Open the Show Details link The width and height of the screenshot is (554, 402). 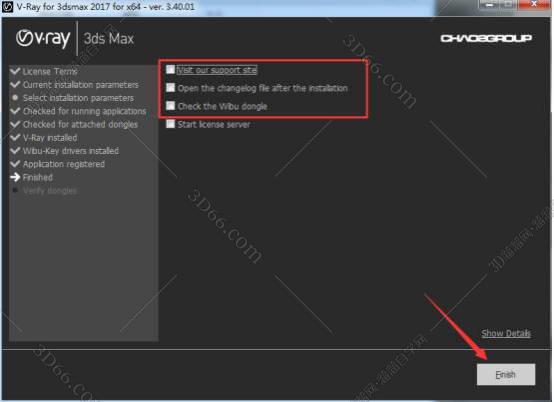506,333
